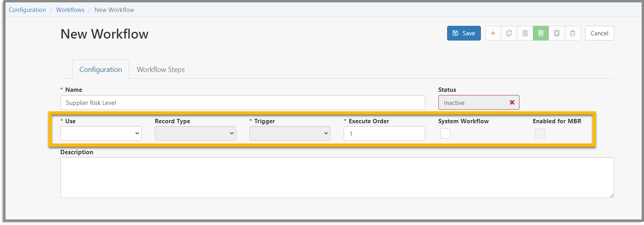Click the clipboard list icon

pos(572,33)
